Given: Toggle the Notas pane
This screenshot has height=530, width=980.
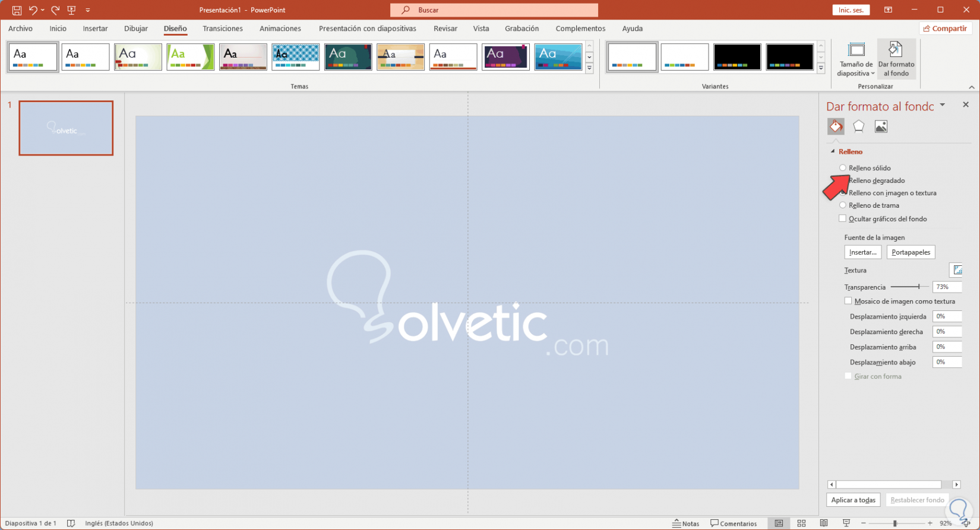Looking at the screenshot, I should coord(685,523).
